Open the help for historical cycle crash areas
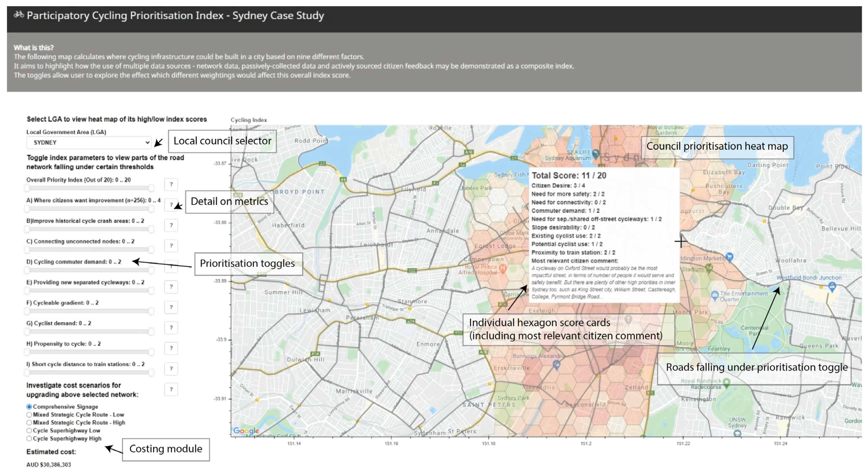The width and height of the screenshot is (868, 475). 171,225
